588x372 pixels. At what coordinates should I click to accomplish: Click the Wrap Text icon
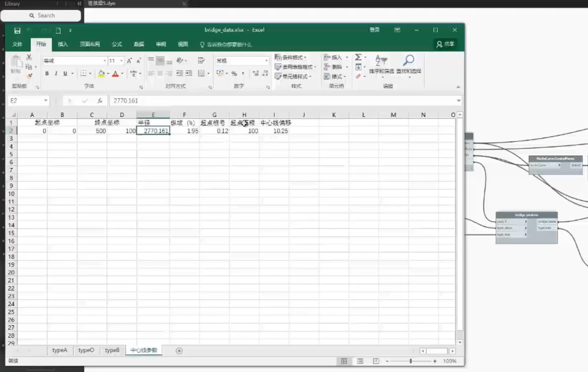pos(202,61)
